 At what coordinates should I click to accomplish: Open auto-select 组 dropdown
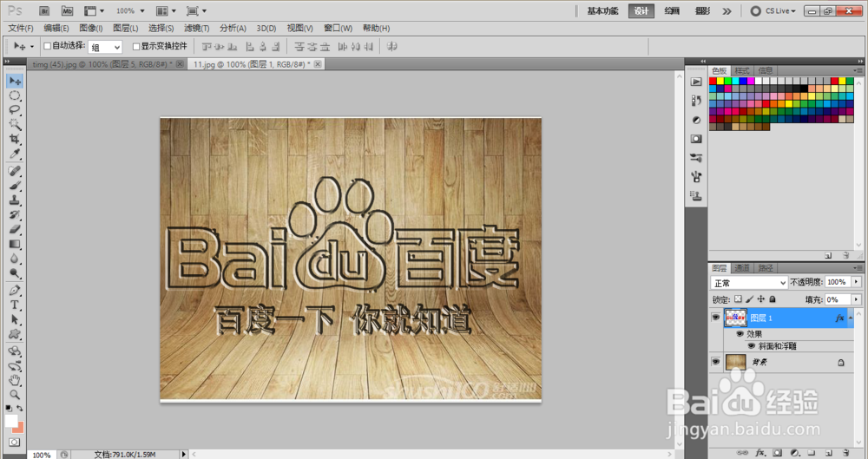[105, 47]
